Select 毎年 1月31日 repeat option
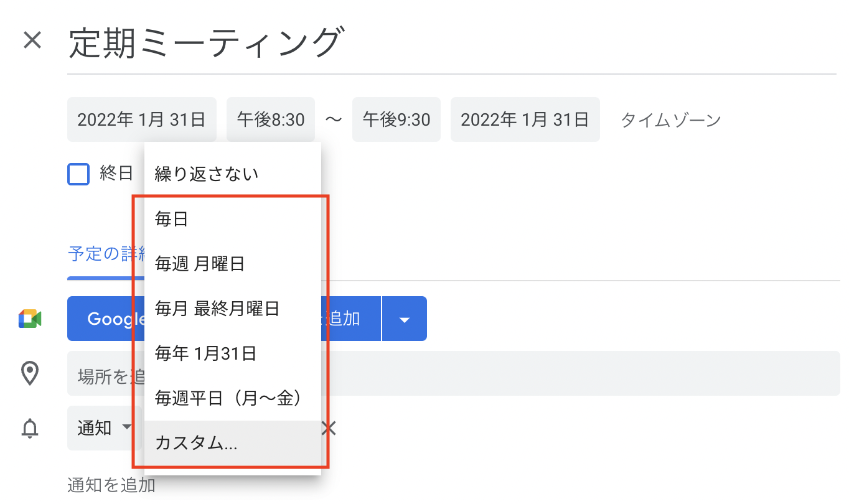849x504 pixels. click(x=206, y=354)
